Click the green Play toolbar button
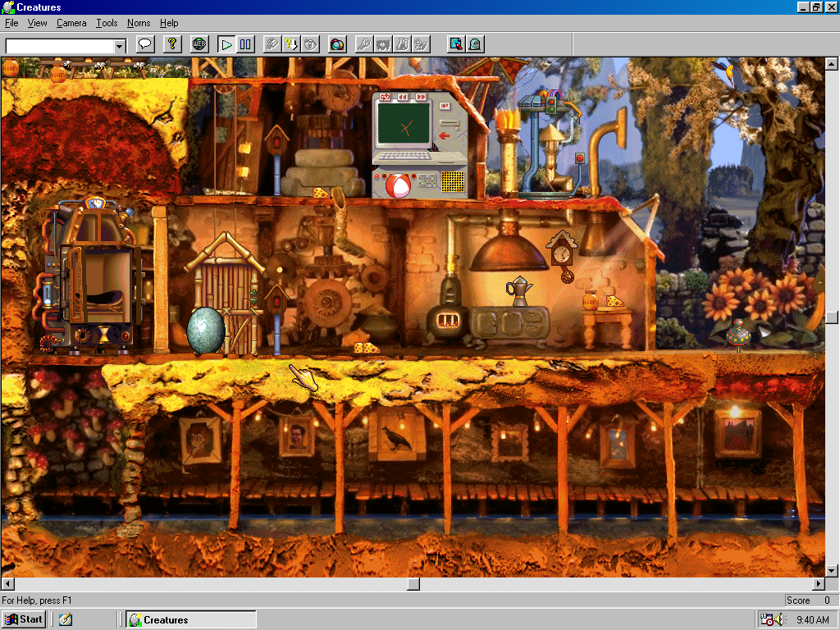Viewport: 840px width, 630px height. pyautogui.click(x=226, y=44)
